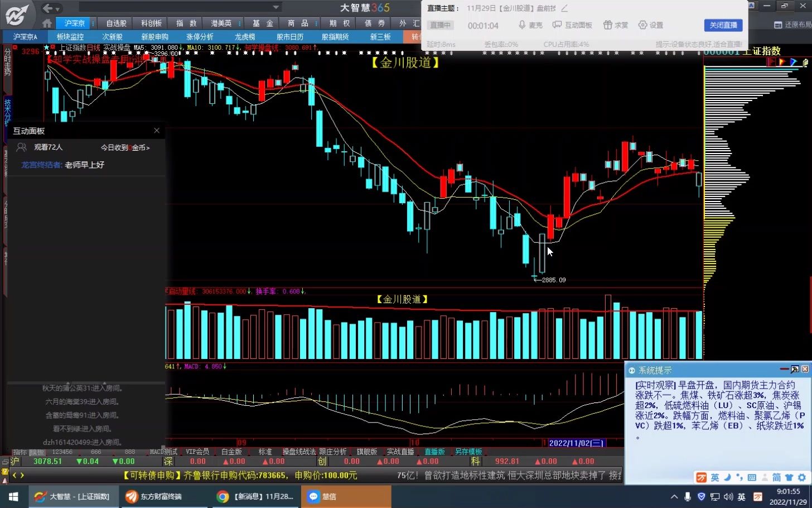Screen dimensions: 812x508
Task: Click the star icon beside 上证指数 label
Action: coord(47,48)
